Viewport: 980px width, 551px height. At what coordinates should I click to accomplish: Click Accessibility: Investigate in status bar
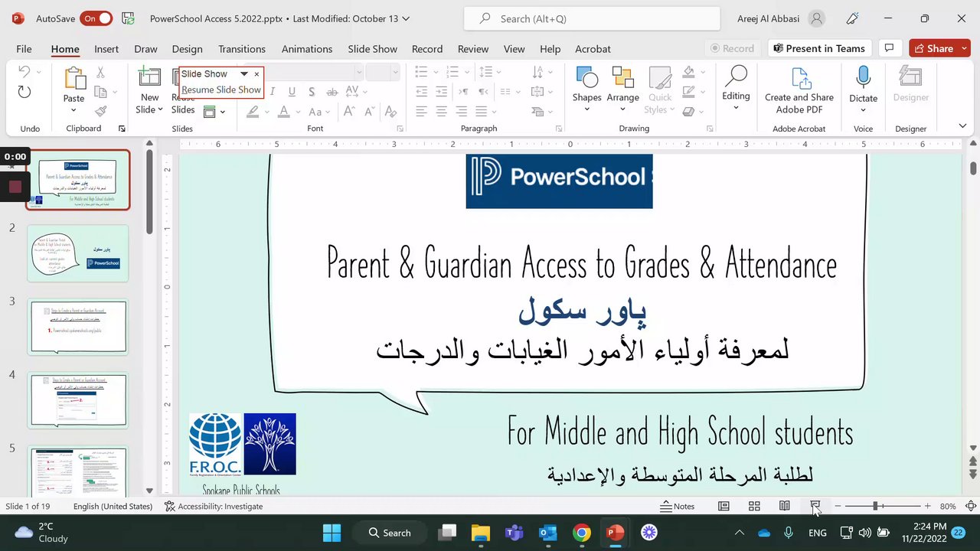click(x=214, y=507)
